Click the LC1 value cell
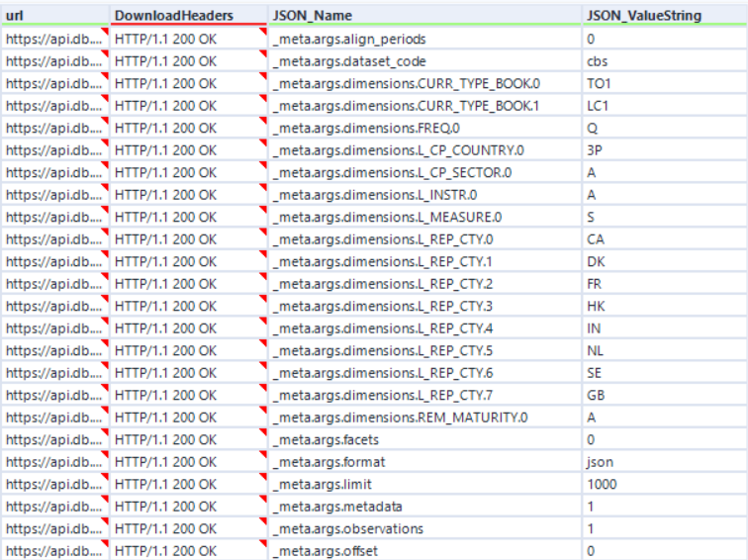The width and height of the screenshot is (748, 560). [x=666, y=106]
